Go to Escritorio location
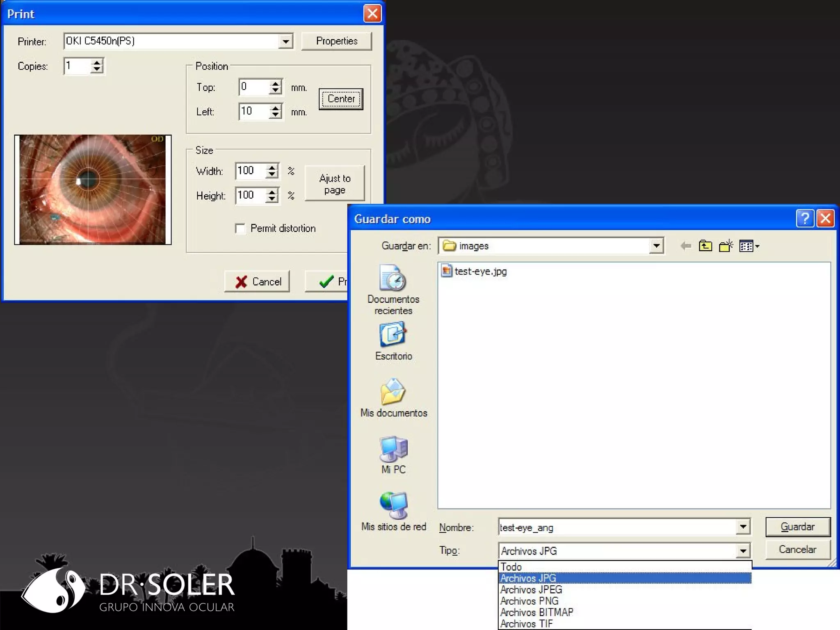840x630 pixels. pos(393,341)
